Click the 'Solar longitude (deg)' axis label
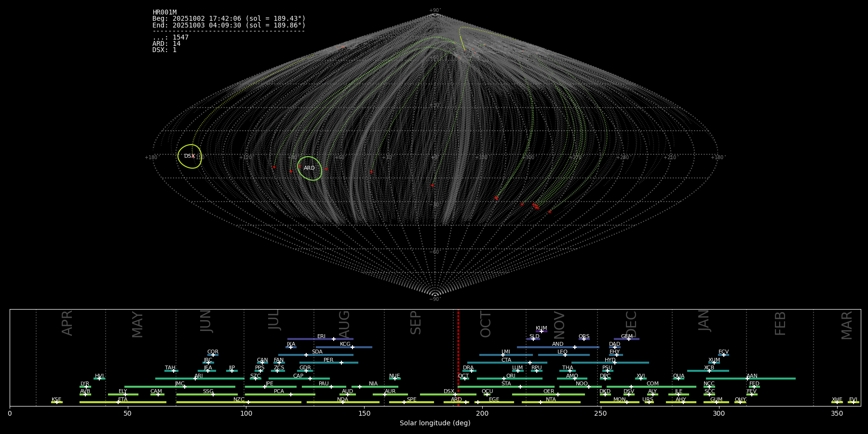The height and width of the screenshot is (434, 868). point(435,423)
